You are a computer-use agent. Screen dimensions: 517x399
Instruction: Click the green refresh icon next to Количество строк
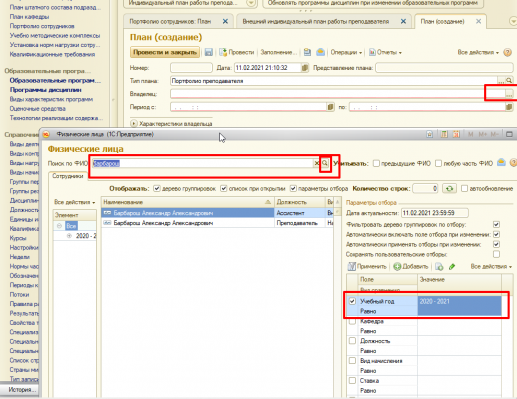(x=449, y=189)
